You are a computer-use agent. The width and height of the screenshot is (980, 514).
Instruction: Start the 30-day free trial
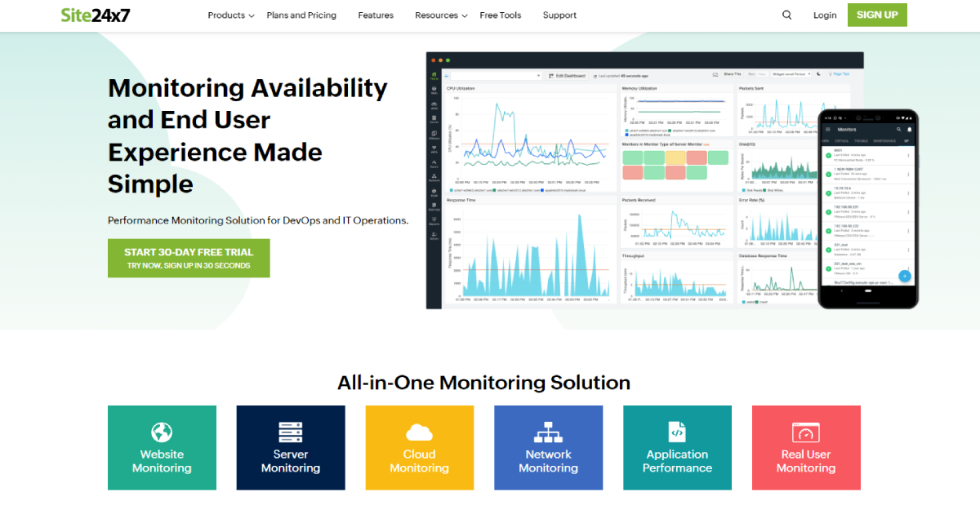point(189,258)
